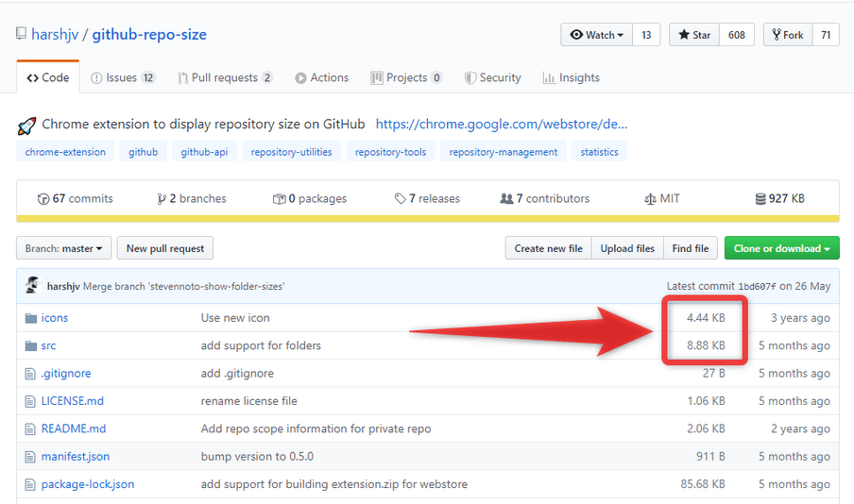This screenshot has height=504, width=854.
Task: Click harshjv avatar in latest commit bar
Action: tap(33, 285)
